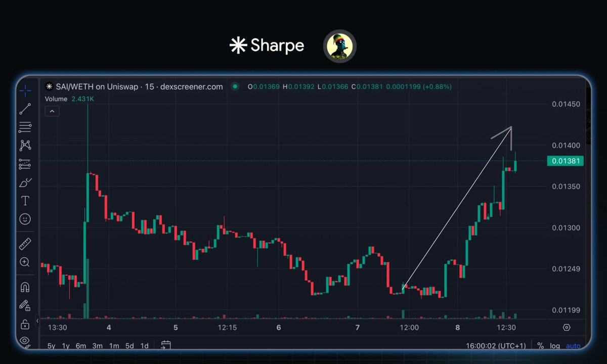Toggle auto scale mode
Screen dimensions: 607x364
pyautogui.click(x=573, y=346)
